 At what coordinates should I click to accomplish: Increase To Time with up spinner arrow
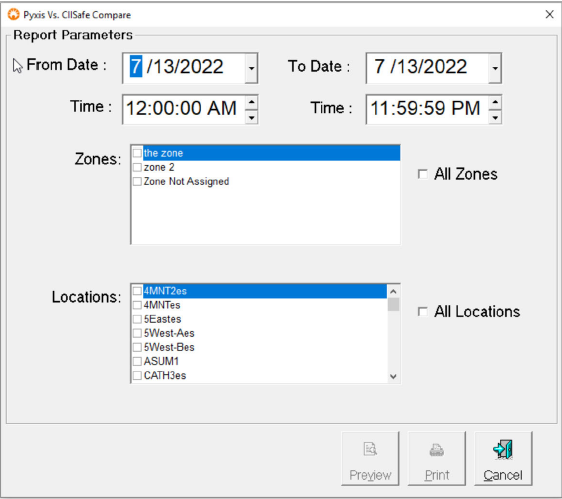pos(495,102)
